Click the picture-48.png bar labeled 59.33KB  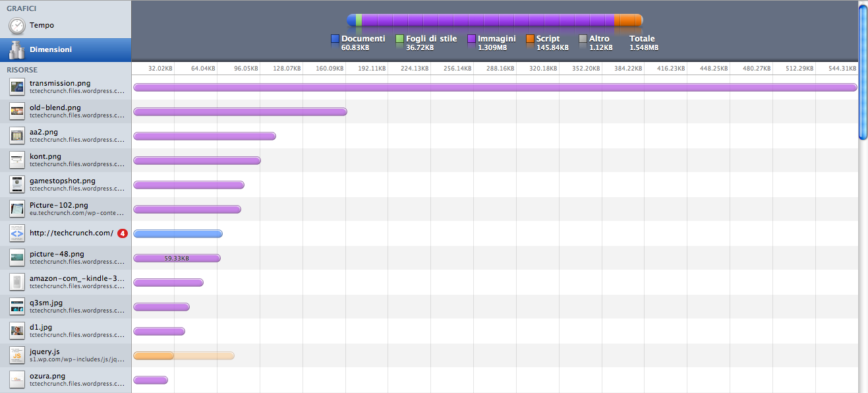[177, 258]
